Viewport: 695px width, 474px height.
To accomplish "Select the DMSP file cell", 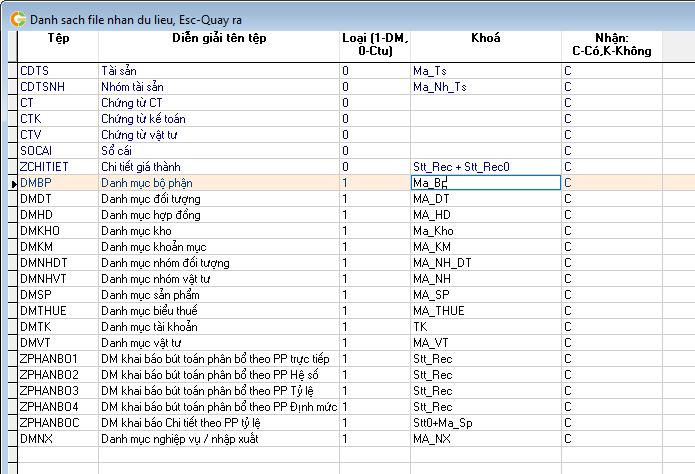I will coord(58,294).
